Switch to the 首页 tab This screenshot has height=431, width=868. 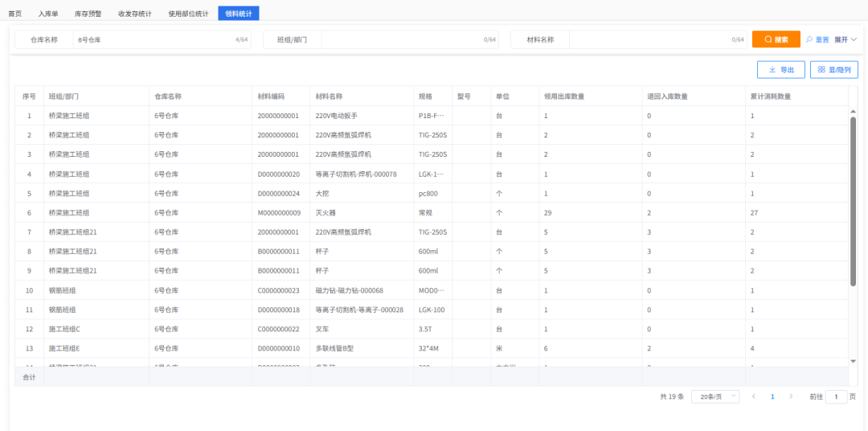tap(15, 14)
